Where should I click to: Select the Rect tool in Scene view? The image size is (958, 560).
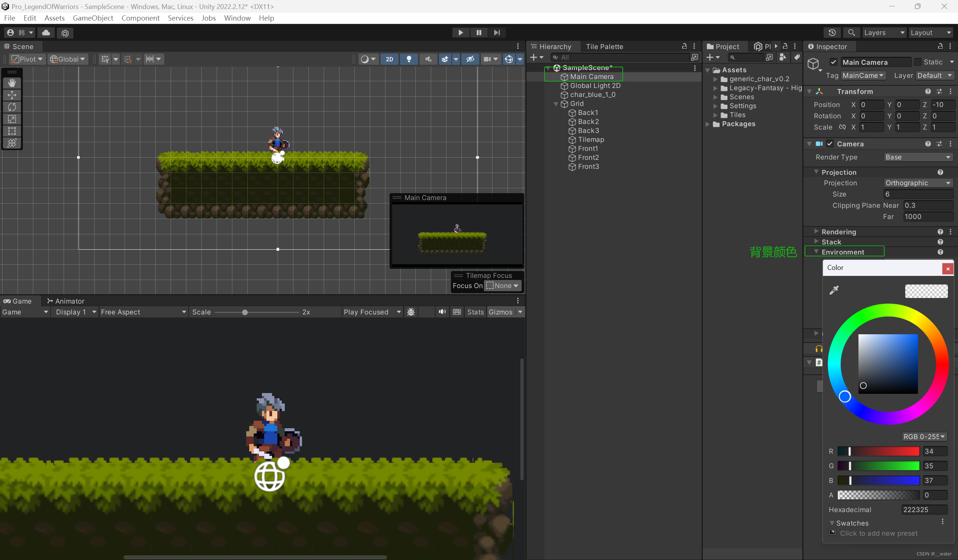tap(12, 131)
